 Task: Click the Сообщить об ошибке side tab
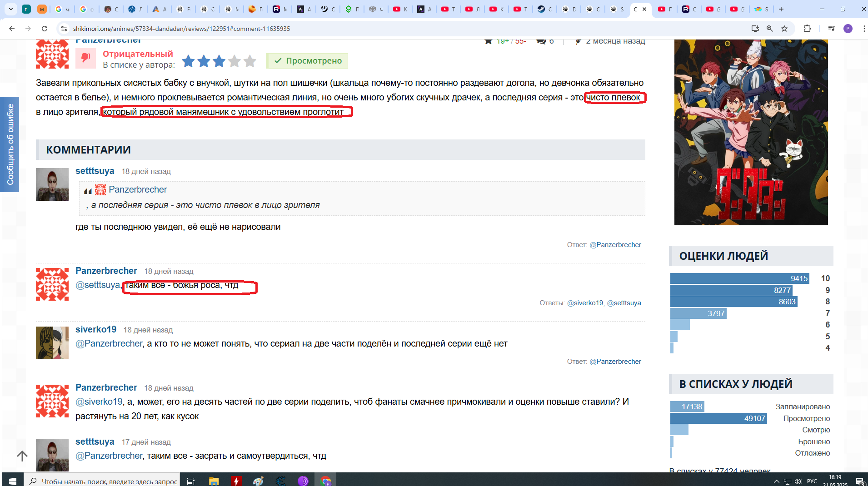(x=10, y=144)
